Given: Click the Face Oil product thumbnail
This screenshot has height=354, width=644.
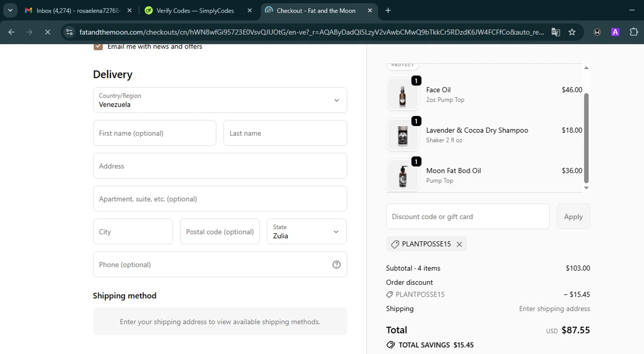Looking at the screenshot, I should 403,95.
